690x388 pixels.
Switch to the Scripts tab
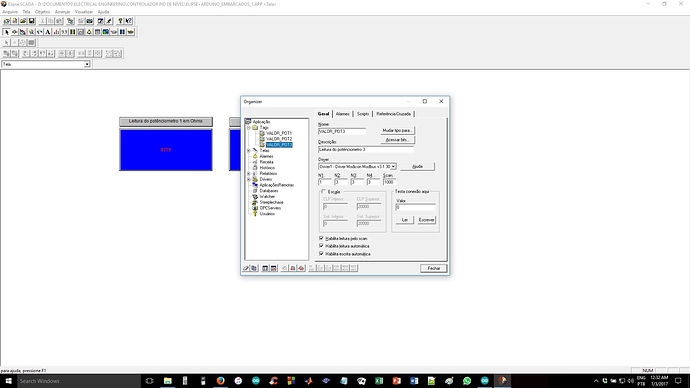[x=363, y=114]
